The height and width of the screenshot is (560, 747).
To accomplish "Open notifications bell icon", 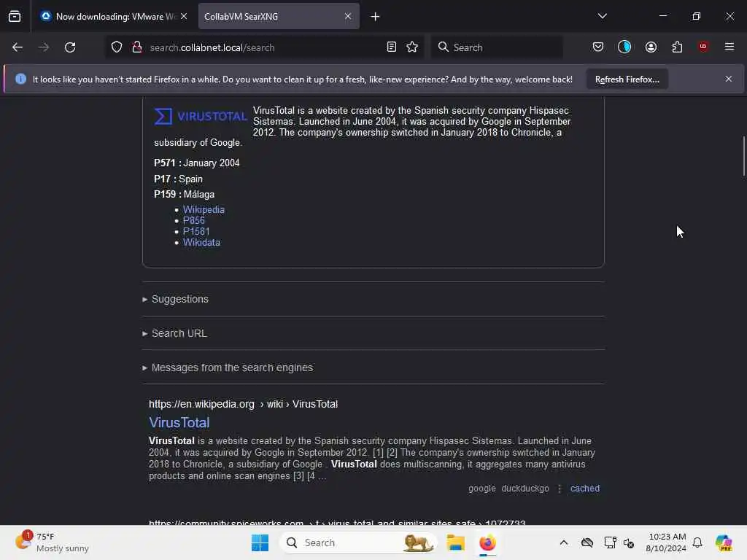I will pyautogui.click(x=697, y=542).
